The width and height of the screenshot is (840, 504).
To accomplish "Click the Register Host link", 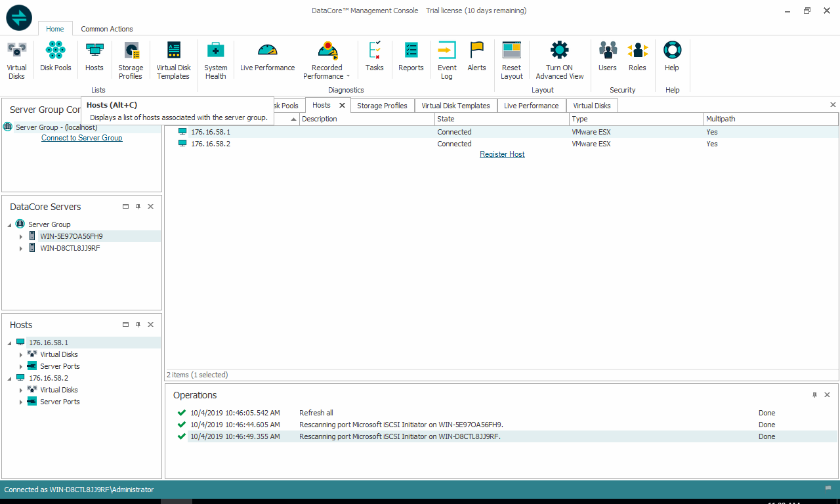I will pos(502,154).
